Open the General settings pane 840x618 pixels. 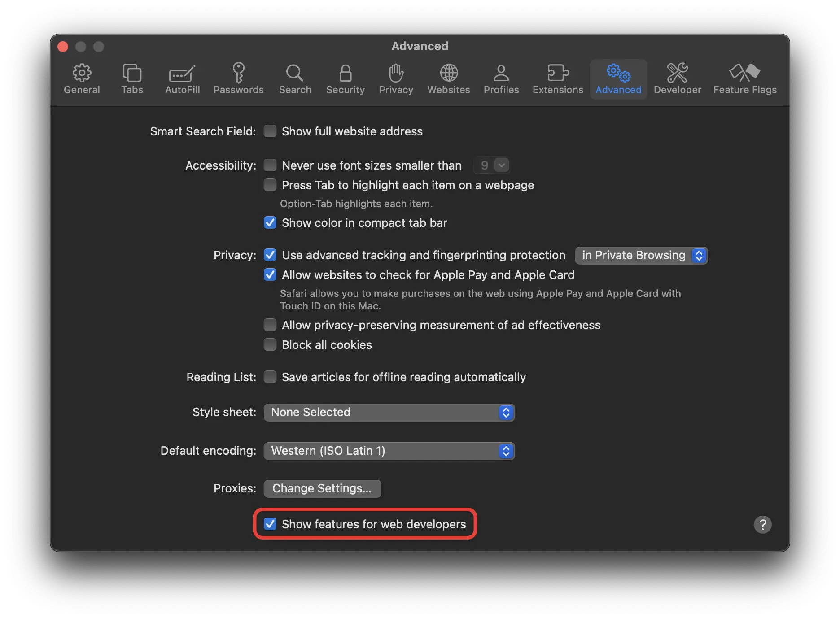82,79
